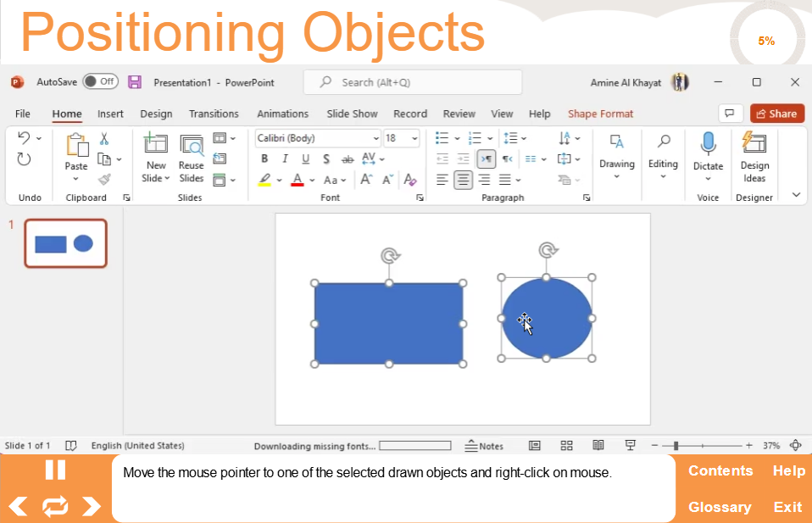Click the Format Painter brush icon
812x523 pixels.
coord(104,179)
